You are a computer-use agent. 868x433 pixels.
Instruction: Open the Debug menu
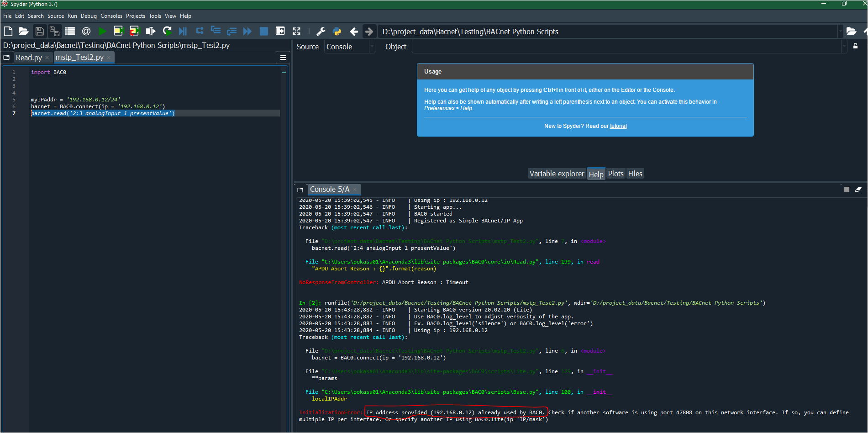[89, 16]
